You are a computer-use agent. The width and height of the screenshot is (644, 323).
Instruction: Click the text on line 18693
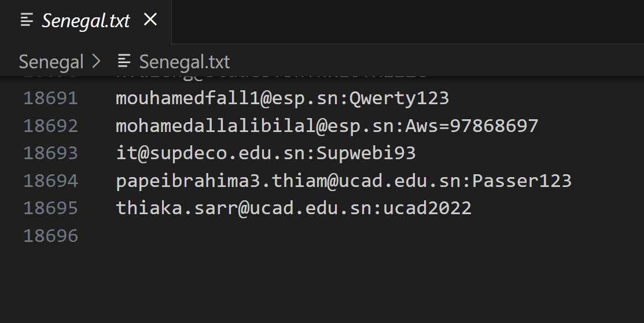point(266,153)
